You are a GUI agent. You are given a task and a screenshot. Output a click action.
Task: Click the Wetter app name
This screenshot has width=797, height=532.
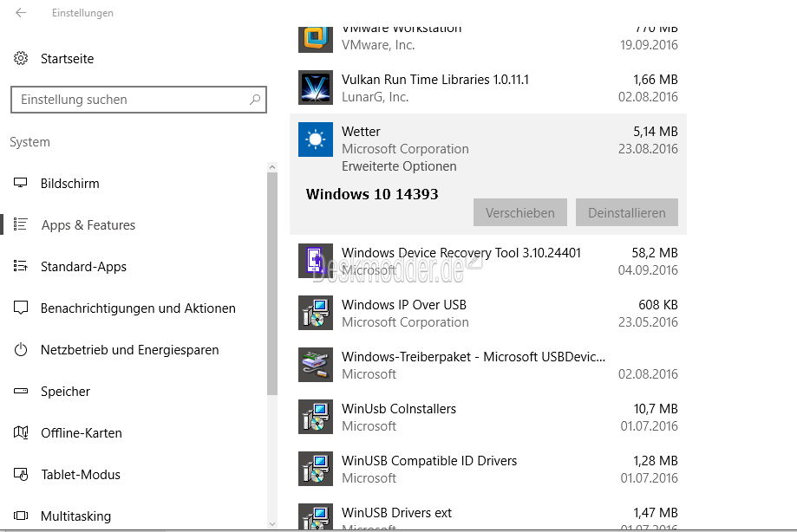pos(361,132)
